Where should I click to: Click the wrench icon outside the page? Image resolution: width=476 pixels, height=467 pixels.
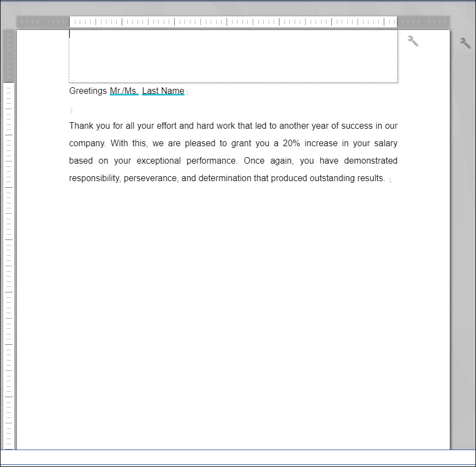[465, 43]
